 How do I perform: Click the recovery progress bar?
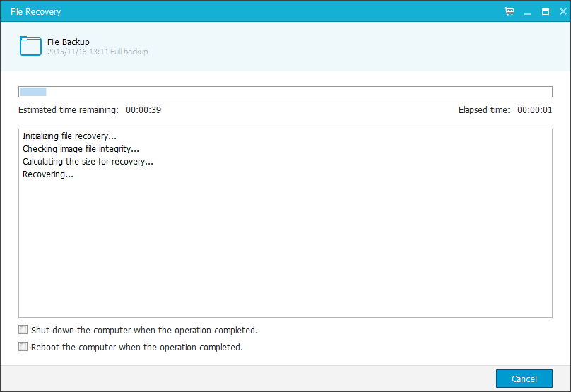[x=285, y=92]
